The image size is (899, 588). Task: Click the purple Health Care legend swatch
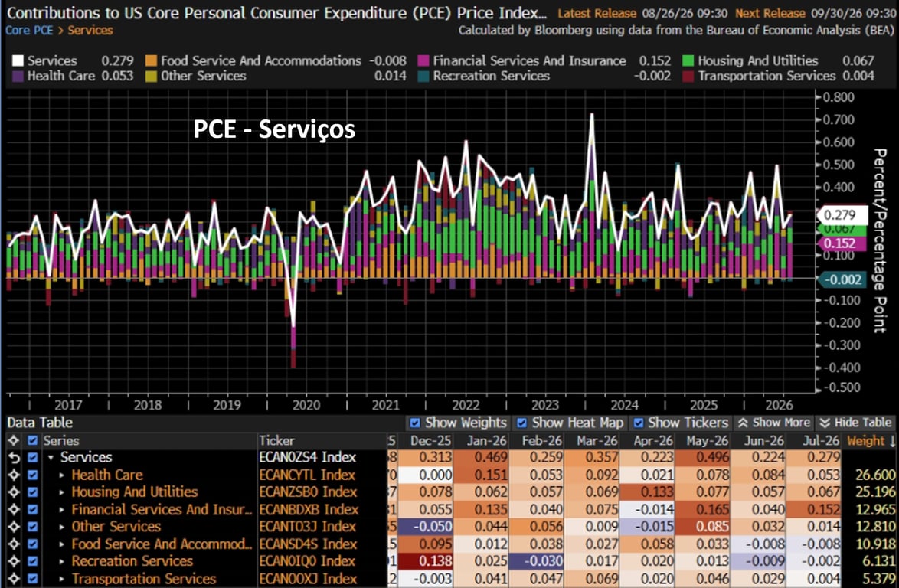[x=18, y=77]
